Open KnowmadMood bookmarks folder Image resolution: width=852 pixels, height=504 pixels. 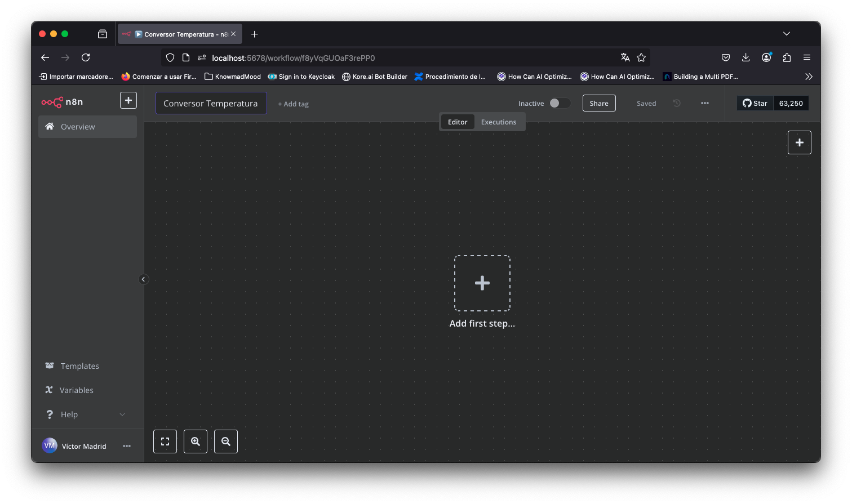(x=233, y=77)
